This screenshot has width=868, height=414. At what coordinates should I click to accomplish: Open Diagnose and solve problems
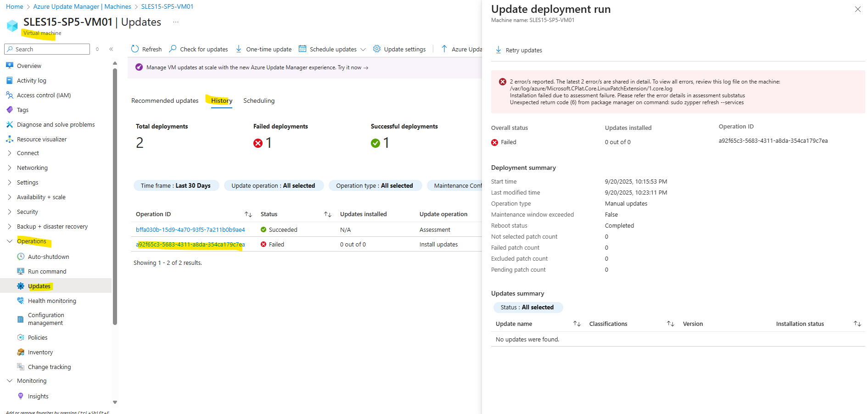56,124
